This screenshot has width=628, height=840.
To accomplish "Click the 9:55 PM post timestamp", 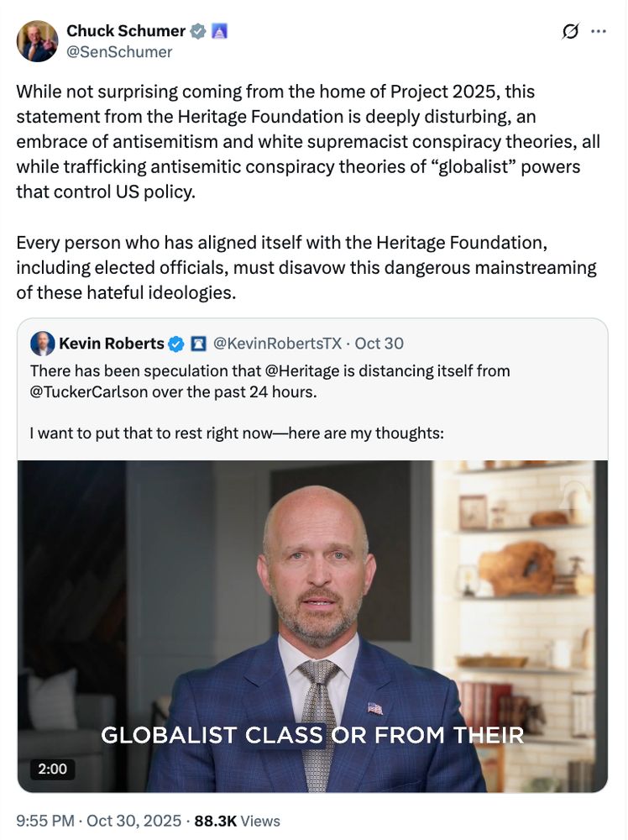I will [x=48, y=821].
